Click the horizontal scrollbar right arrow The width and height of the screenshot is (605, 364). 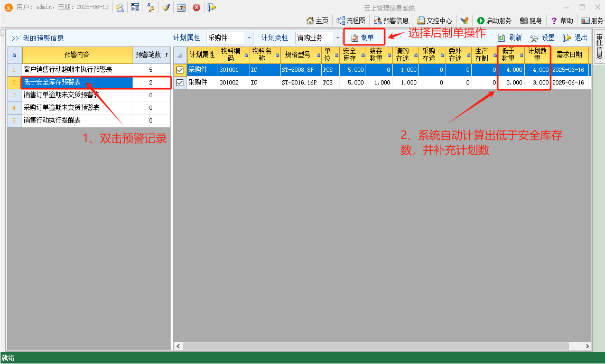coord(587,346)
